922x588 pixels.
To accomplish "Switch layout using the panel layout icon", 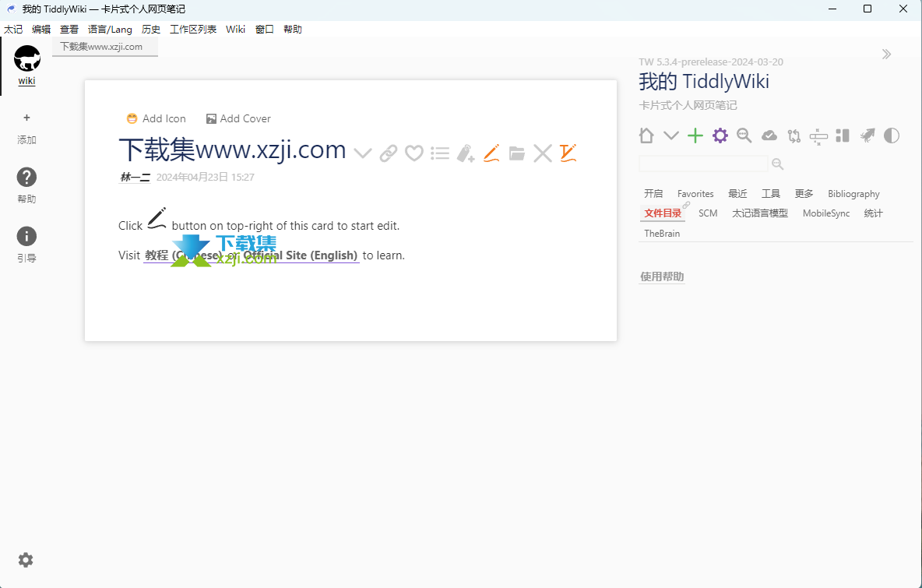I will point(843,136).
